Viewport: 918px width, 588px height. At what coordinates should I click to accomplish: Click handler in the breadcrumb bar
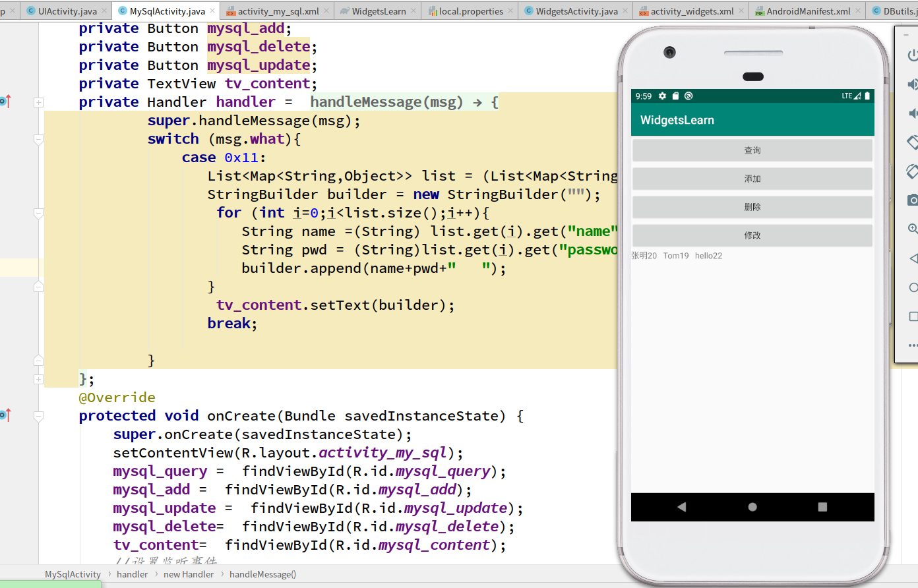click(133, 574)
